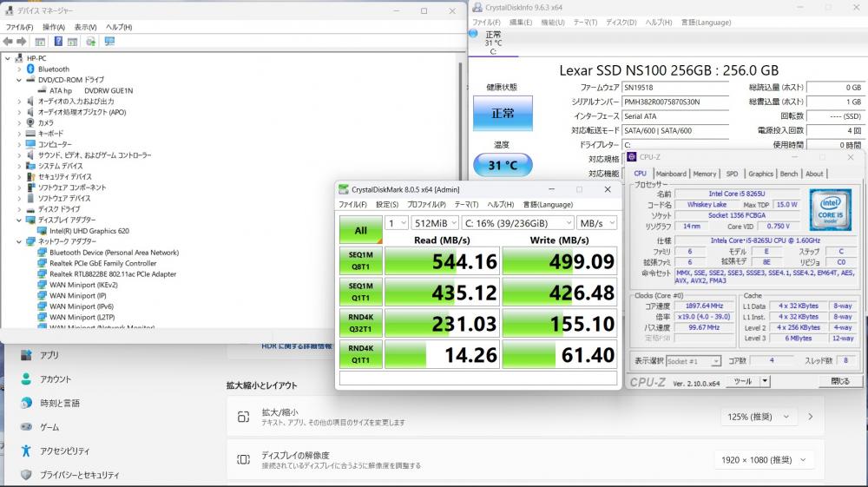Click the 閉じる button in CPU-Z
868x487 pixels.
point(840,381)
